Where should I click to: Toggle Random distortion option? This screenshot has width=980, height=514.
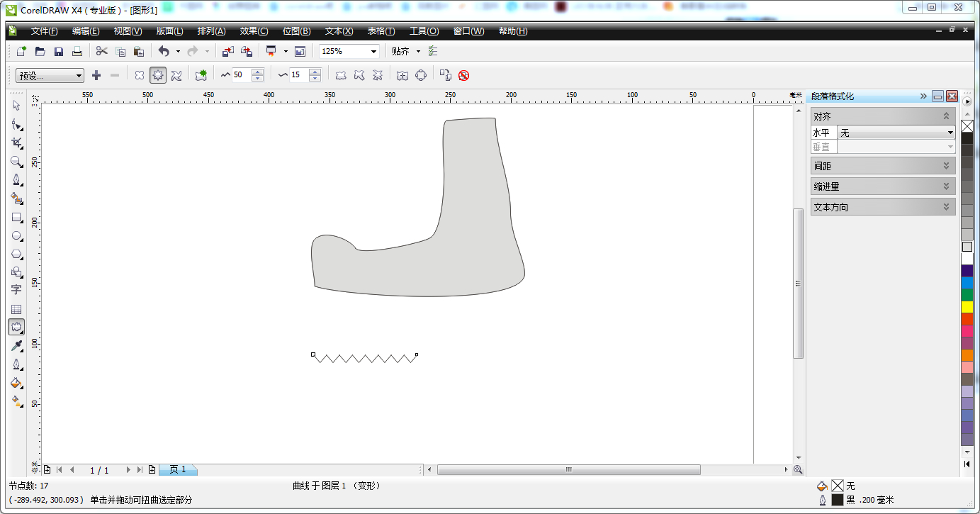[x=341, y=75]
